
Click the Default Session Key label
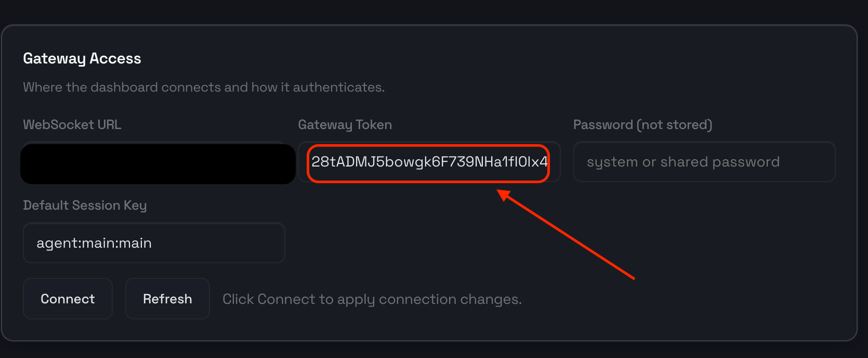coord(85,206)
